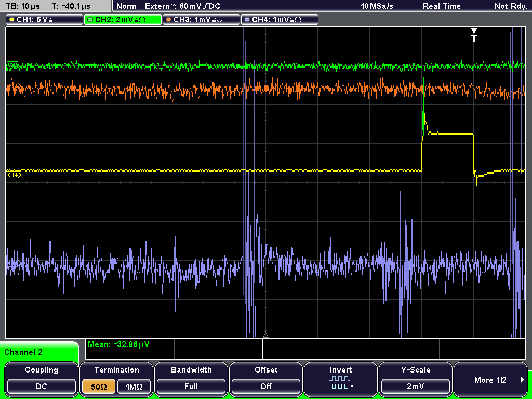Click the 10 MSa/s sample rate readout
532x399 pixels.
(x=377, y=6)
